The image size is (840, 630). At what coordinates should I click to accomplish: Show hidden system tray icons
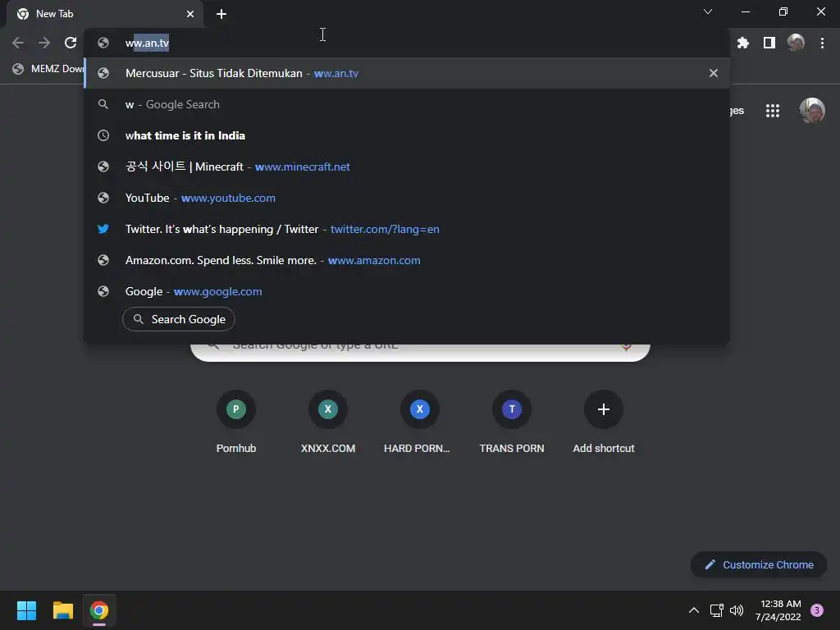694,610
